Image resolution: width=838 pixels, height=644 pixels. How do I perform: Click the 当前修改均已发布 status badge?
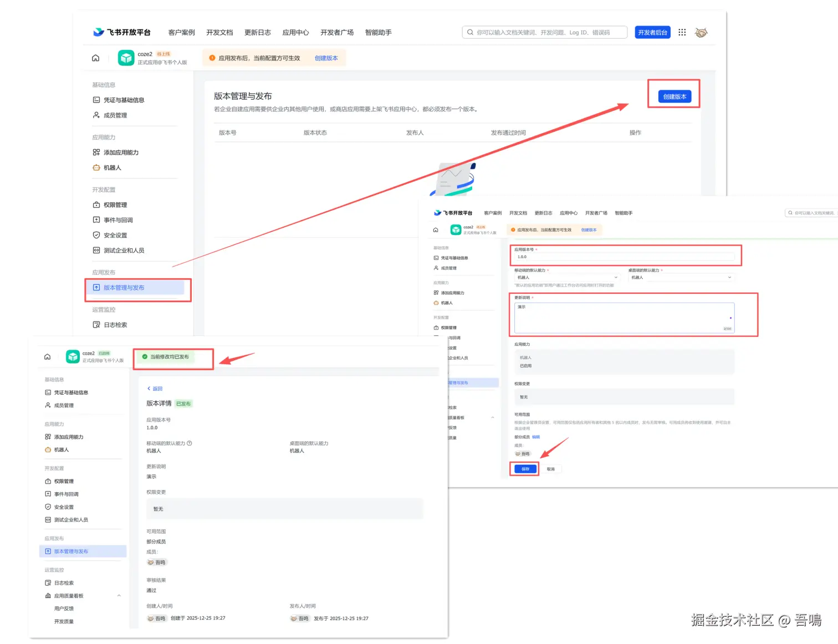(166, 356)
